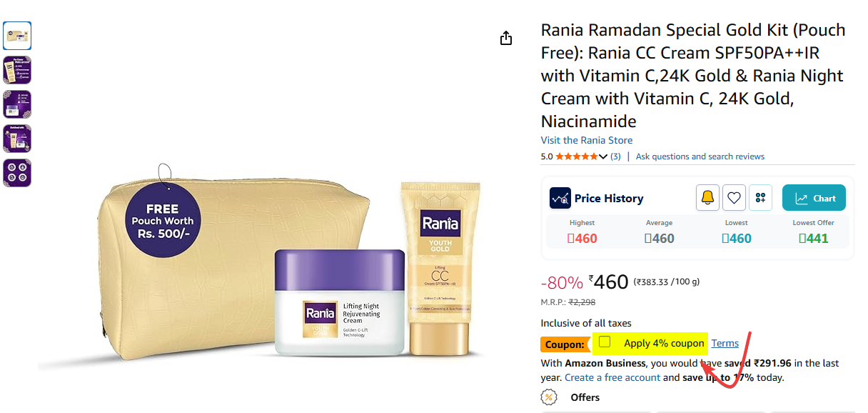This screenshot has height=413, width=868.
Task: Open Create a free account link
Action: (612, 377)
